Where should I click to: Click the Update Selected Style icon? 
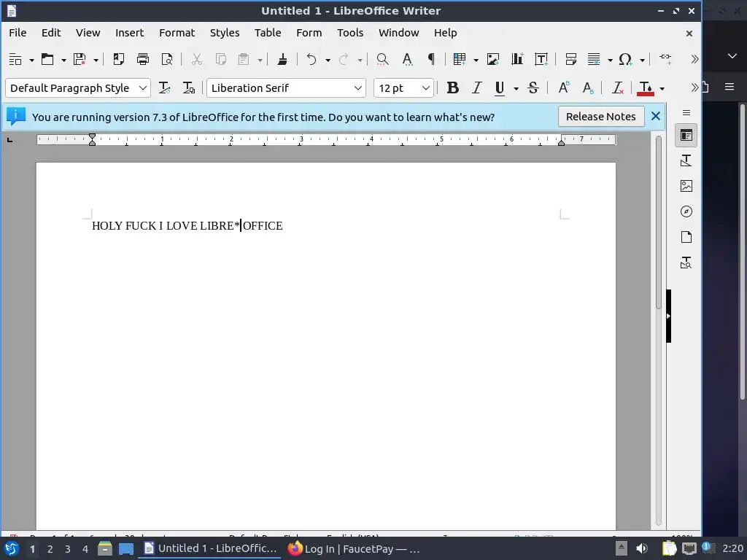click(164, 87)
